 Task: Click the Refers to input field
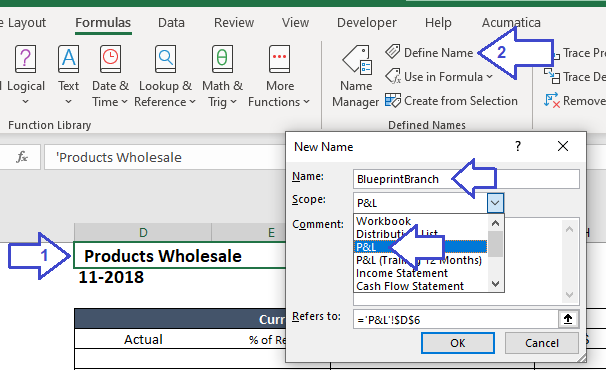tap(456, 319)
